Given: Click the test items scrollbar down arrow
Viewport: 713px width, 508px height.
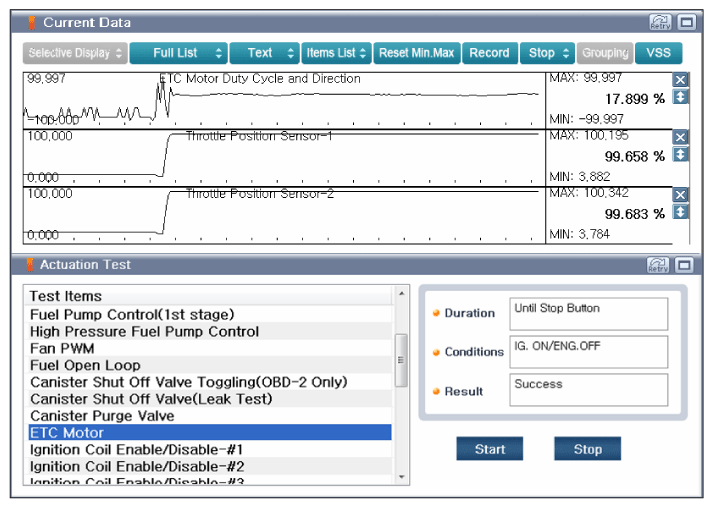Looking at the screenshot, I should pos(402,477).
